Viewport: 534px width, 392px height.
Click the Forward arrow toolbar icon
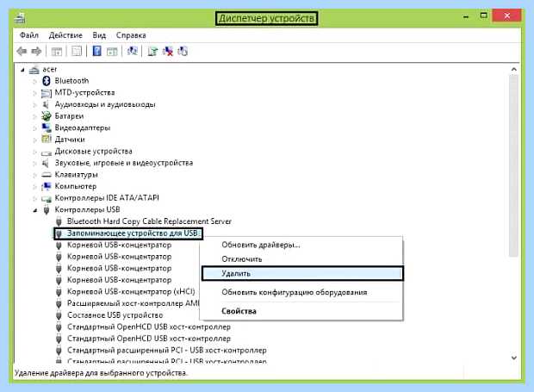coord(36,52)
